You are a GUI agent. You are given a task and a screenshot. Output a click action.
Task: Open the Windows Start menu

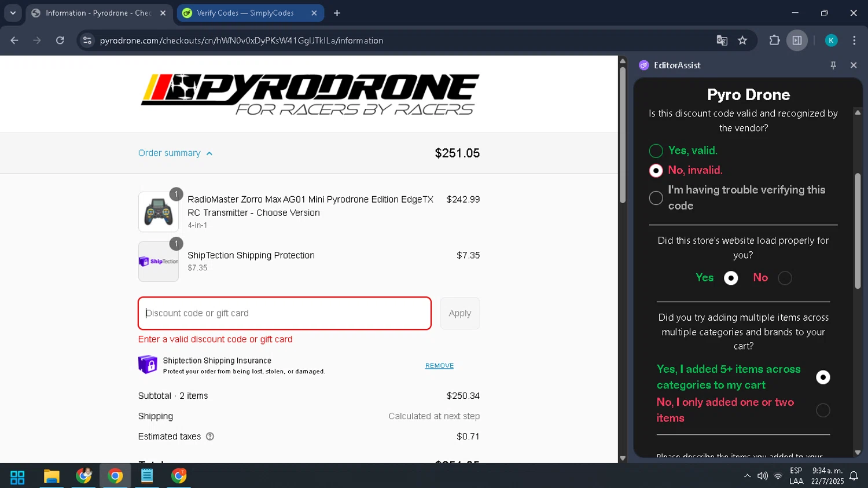(17, 477)
